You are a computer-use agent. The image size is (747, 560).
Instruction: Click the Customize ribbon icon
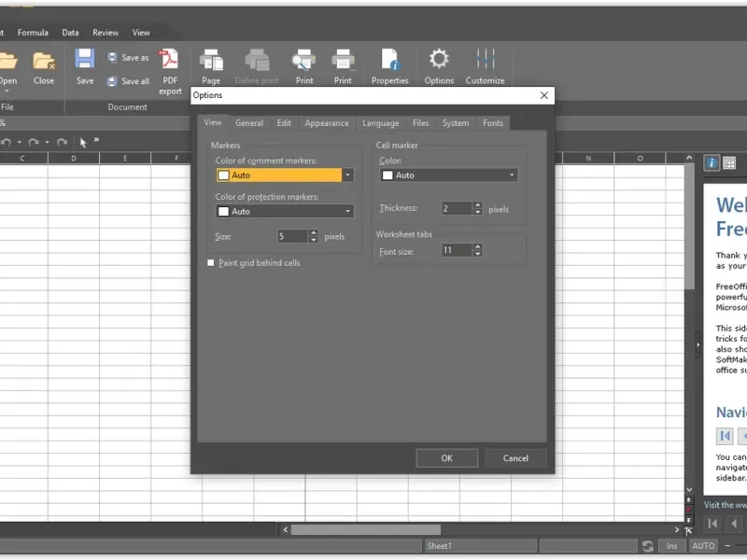click(486, 59)
